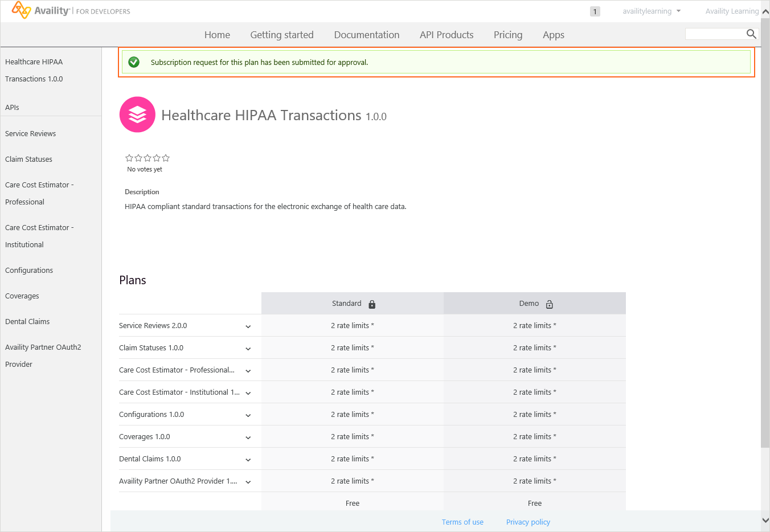Viewport: 770px width, 532px height.
Task: Select the Standard plan column header
Action: [353, 304]
